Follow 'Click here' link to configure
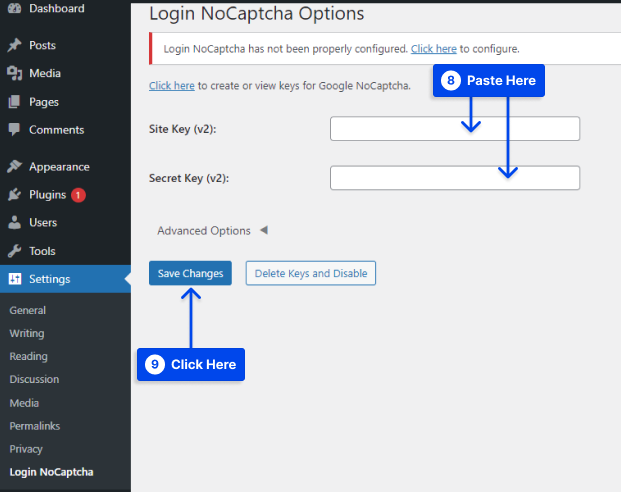 (434, 49)
